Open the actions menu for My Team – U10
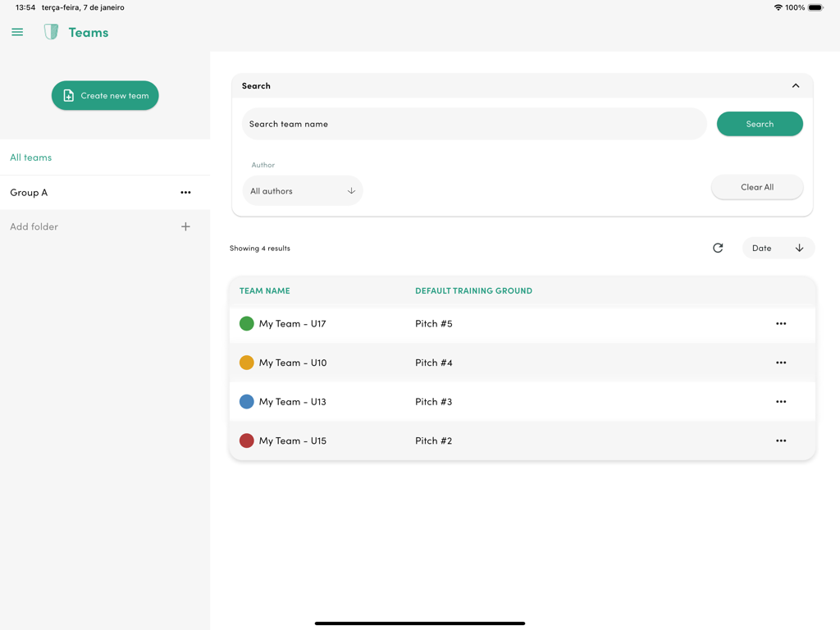Image resolution: width=840 pixels, height=630 pixels. (780, 363)
